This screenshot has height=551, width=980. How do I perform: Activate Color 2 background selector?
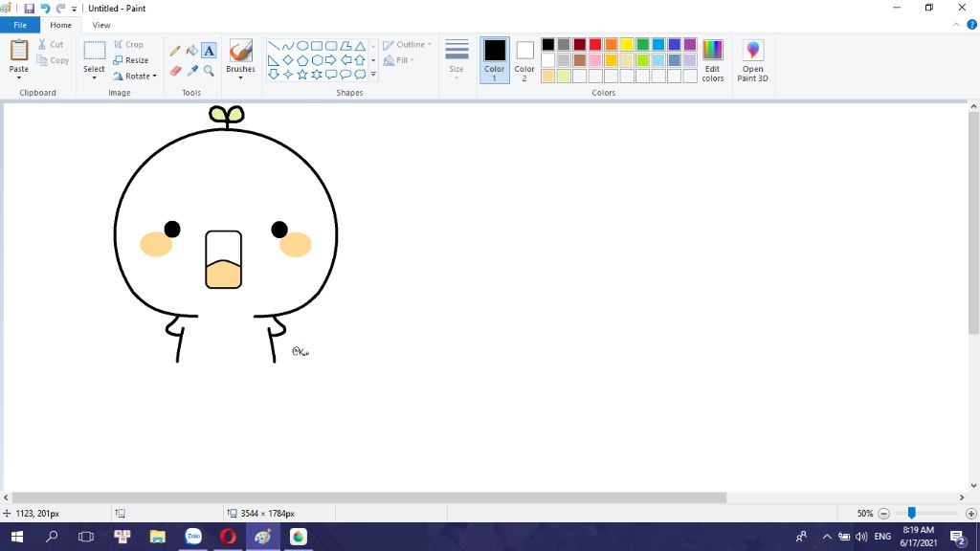(524, 60)
